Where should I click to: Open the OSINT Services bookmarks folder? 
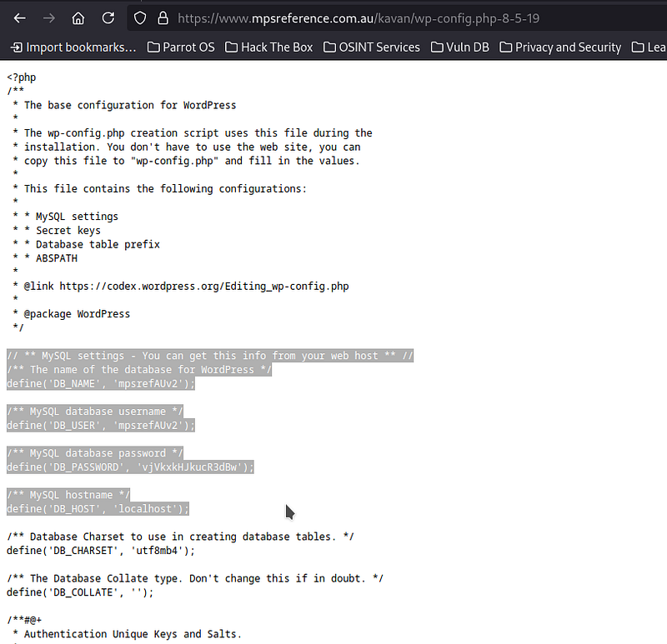pyautogui.click(x=372, y=47)
